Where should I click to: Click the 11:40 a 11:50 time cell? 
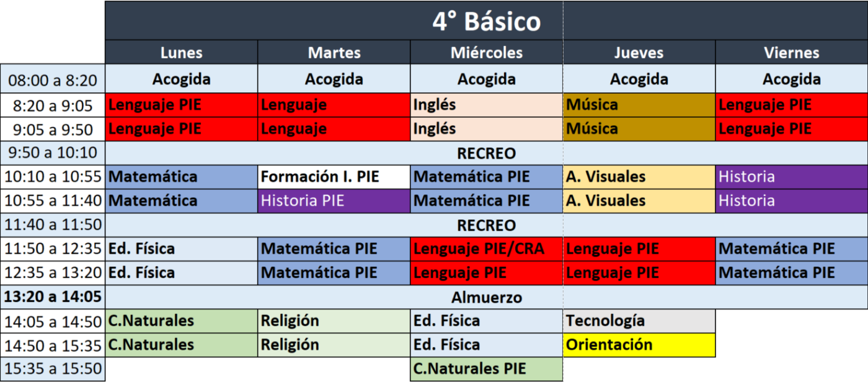coord(53,224)
